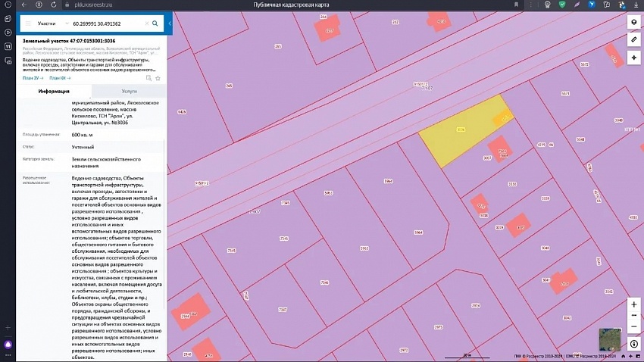
Task: Reload the browser page
Action: pos(53,5)
